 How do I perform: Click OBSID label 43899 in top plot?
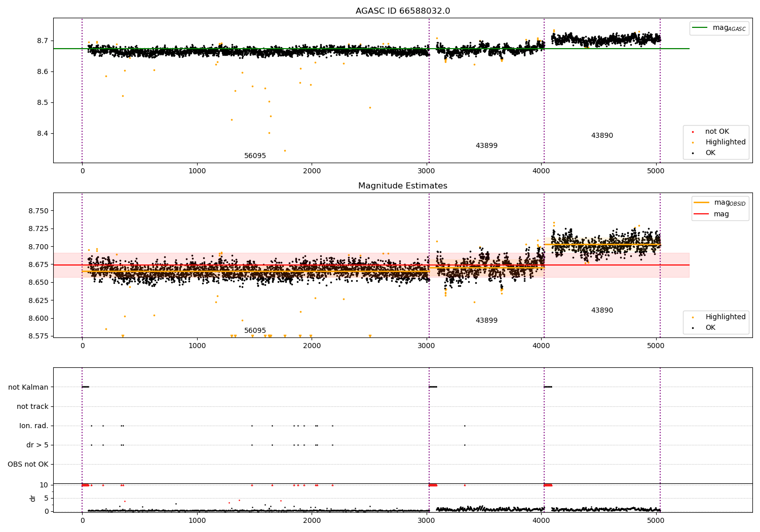click(x=486, y=146)
